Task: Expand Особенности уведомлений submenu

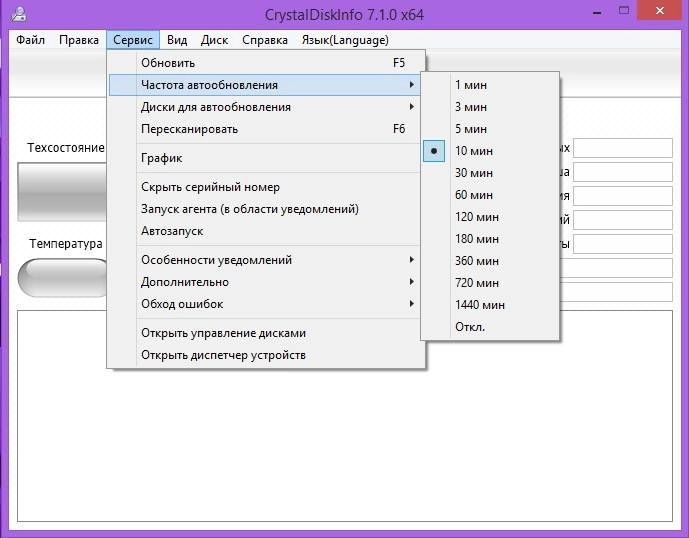Action: coord(265,260)
